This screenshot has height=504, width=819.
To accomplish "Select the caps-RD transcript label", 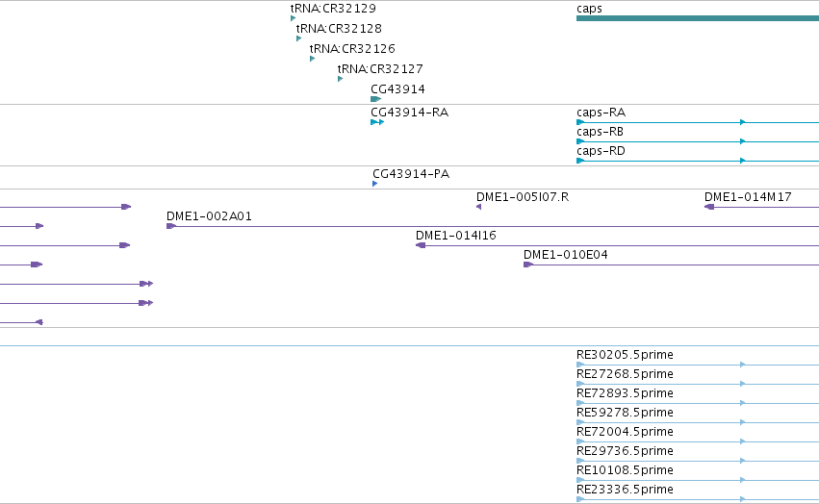I will (601, 151).
